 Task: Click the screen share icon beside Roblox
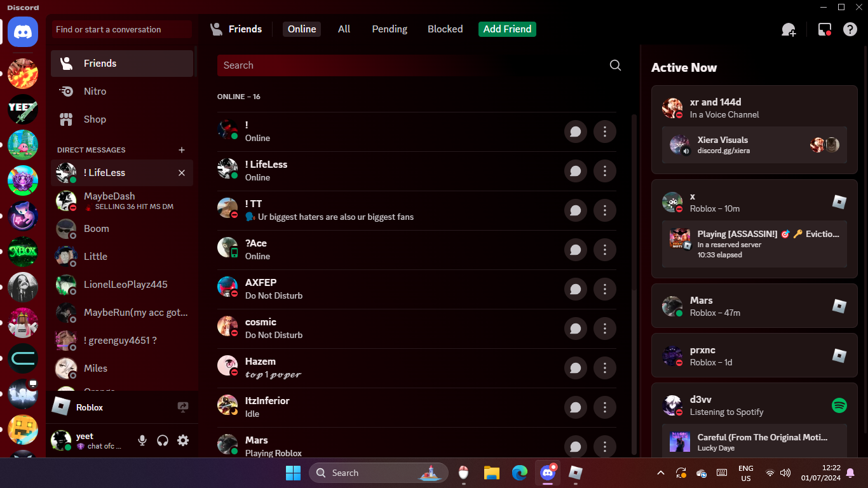183,407
